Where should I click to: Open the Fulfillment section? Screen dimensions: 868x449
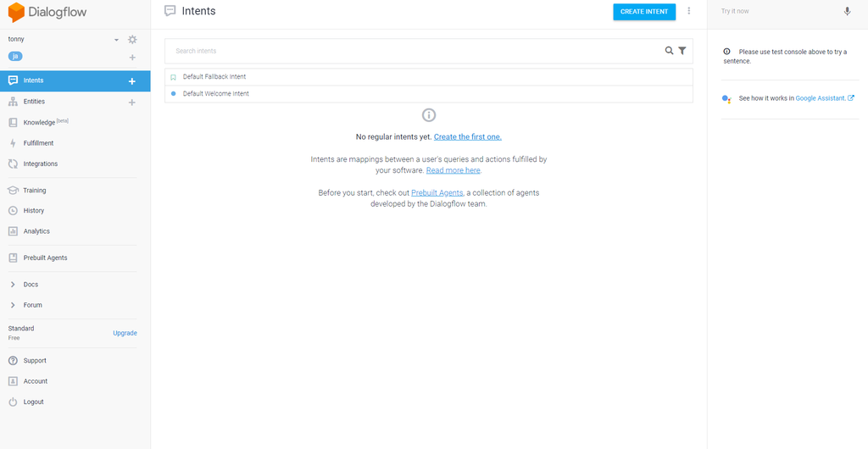coord(38,143)
